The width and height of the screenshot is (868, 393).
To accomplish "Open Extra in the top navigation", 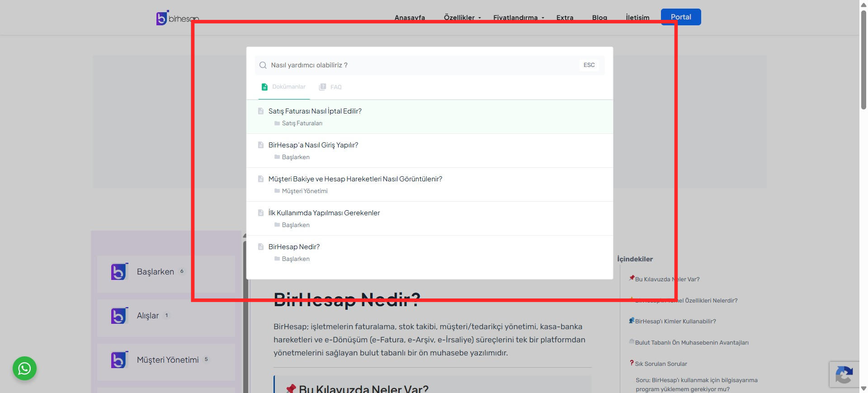I will 565,18.
